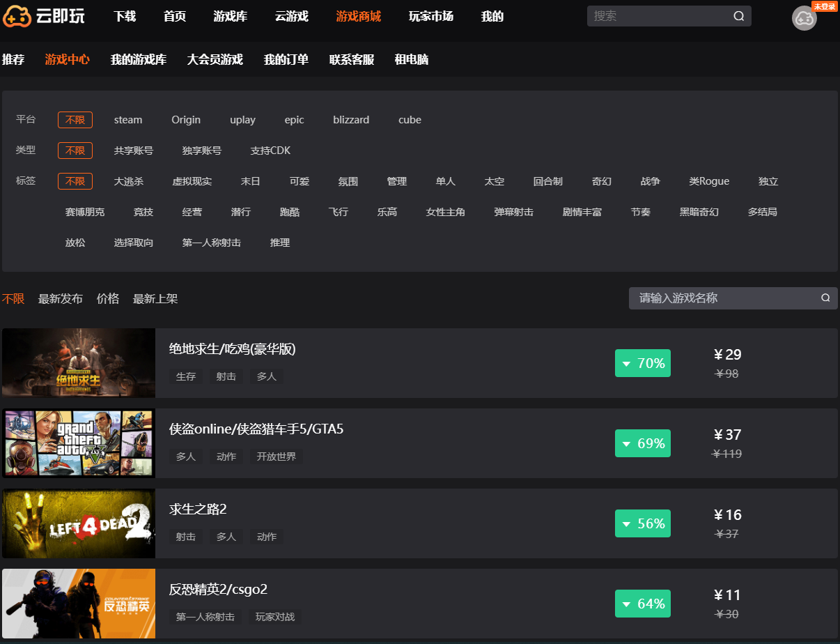The image size is (840, 644).
Task: Switch to the 大会员游戏 sub-tab
Action: 215,59
